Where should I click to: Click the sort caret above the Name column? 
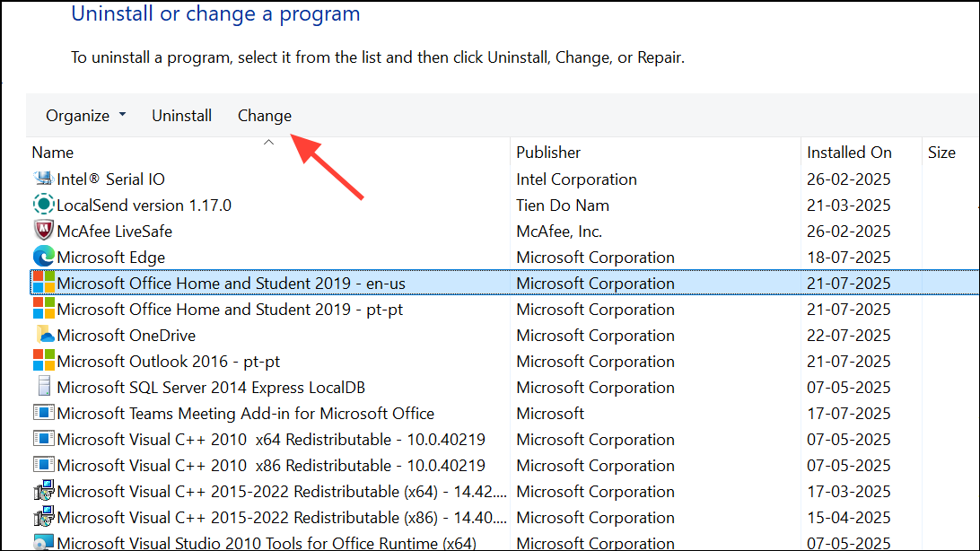point(267,141)
